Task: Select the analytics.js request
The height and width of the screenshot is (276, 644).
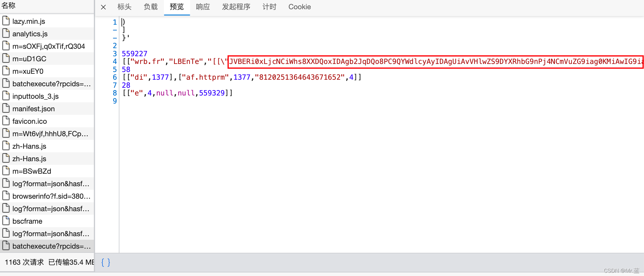Action: pyautogui.click(x=47, y=34)
